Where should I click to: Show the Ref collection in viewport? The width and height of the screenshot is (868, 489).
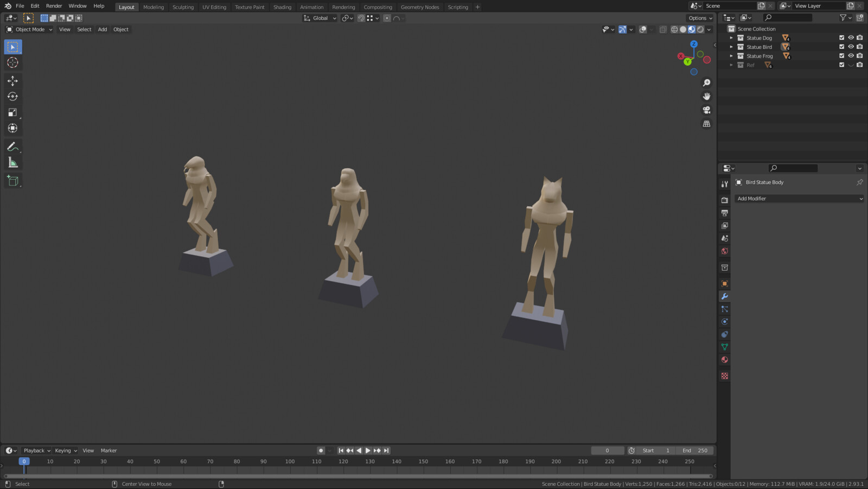tap(851, 65)
